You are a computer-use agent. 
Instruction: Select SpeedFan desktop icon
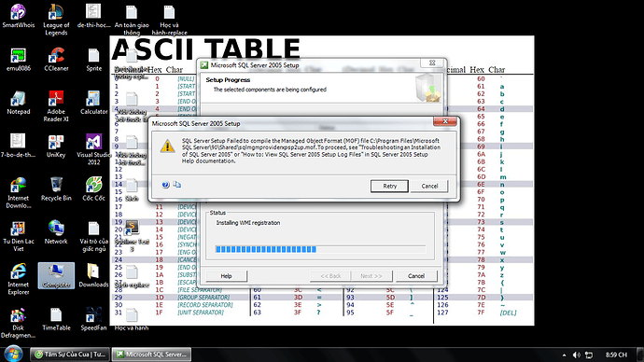pyautogui.click(x=93, y=319)
